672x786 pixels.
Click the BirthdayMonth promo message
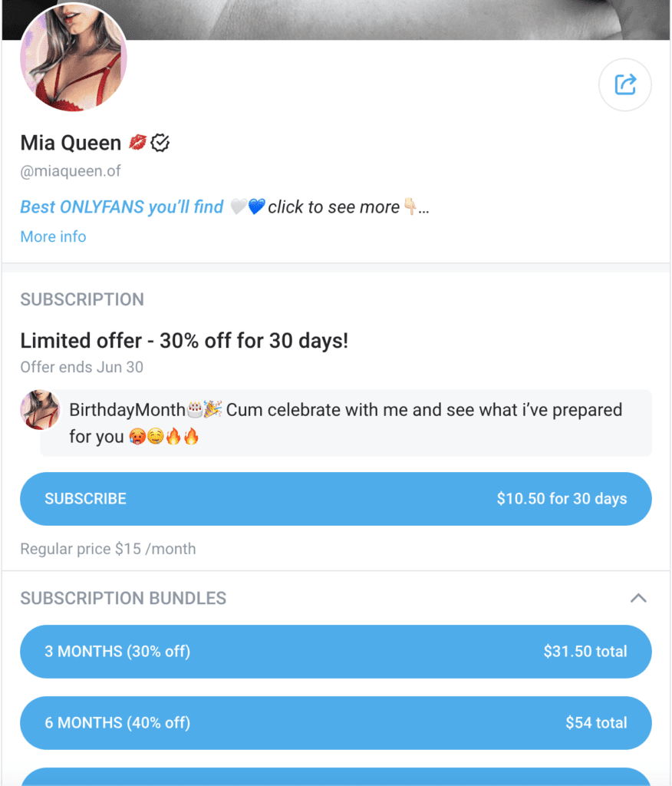(x=345, y=423)
